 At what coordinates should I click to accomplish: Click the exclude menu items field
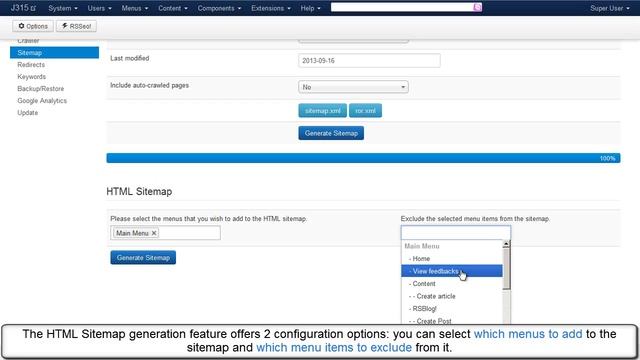point(456,233)
